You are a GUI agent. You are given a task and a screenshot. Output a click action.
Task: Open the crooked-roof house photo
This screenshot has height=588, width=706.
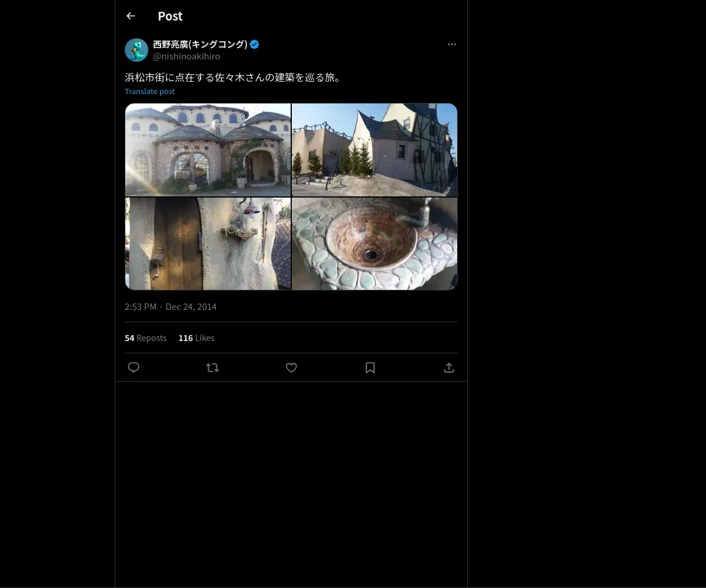[x=375, y=150]
